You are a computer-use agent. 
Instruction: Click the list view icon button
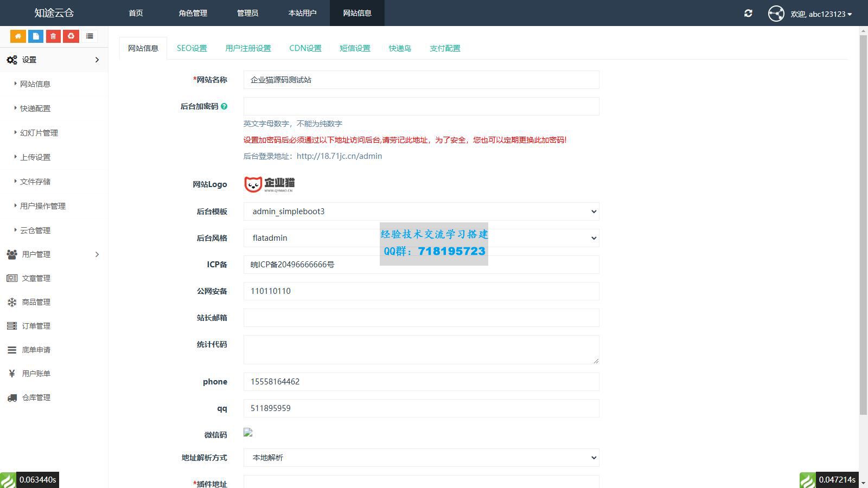point(90,36)
